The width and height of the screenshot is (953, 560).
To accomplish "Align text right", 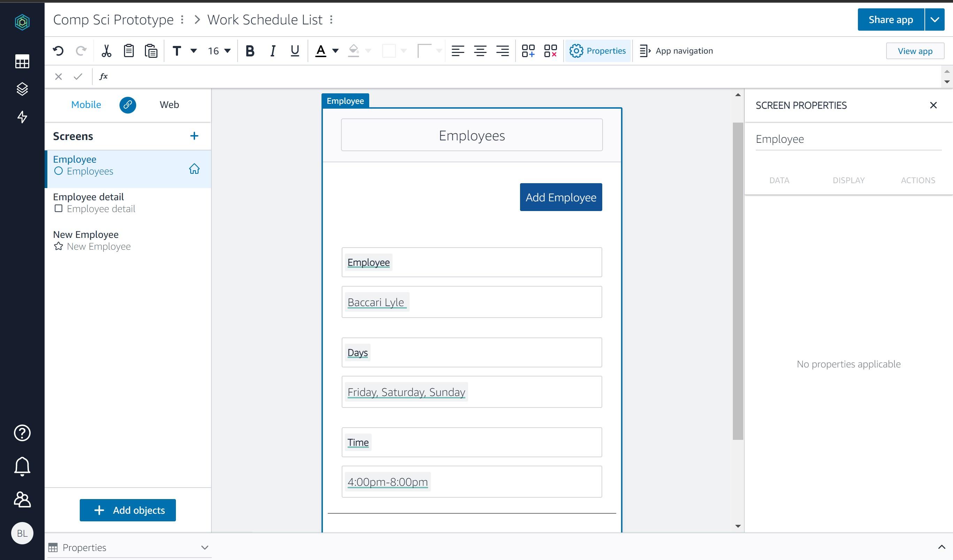I will pyautogui.click(x=503, y=50).
